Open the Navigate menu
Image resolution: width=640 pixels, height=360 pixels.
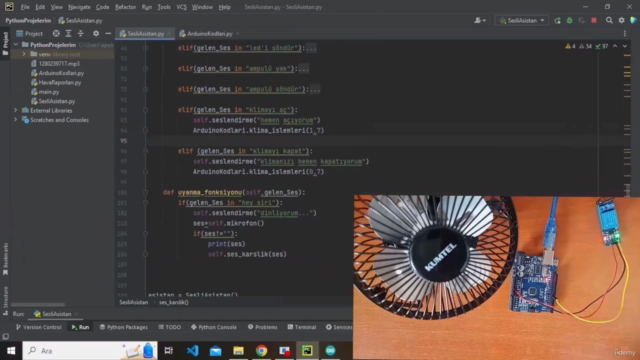point(79,7)
